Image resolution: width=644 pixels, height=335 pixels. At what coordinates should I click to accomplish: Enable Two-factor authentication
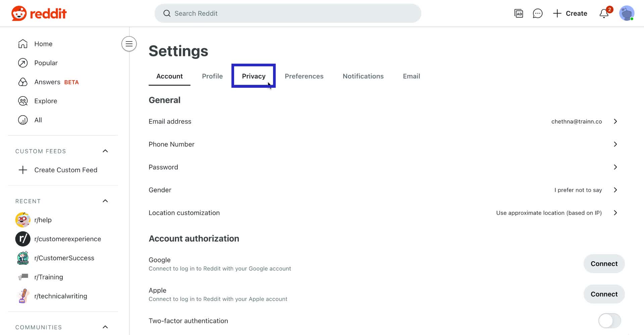[x=609, y=321]
